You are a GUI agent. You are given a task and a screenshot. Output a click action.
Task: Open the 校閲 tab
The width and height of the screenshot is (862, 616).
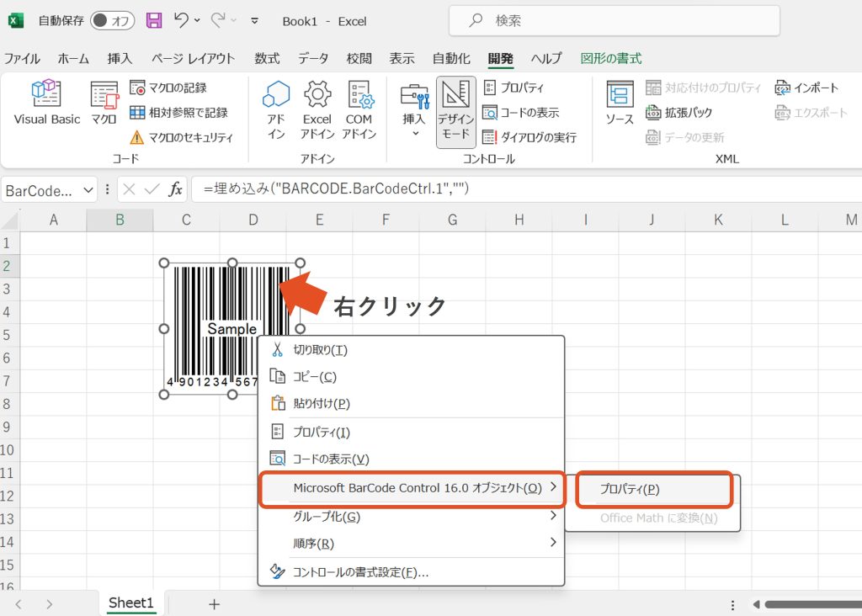tap(359, 59)
